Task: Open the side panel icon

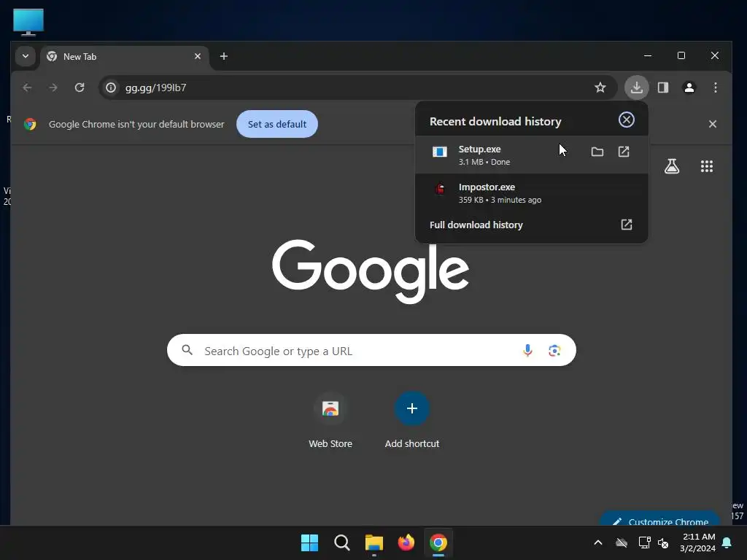Action: pyautogui.click(x=662, y=87)
